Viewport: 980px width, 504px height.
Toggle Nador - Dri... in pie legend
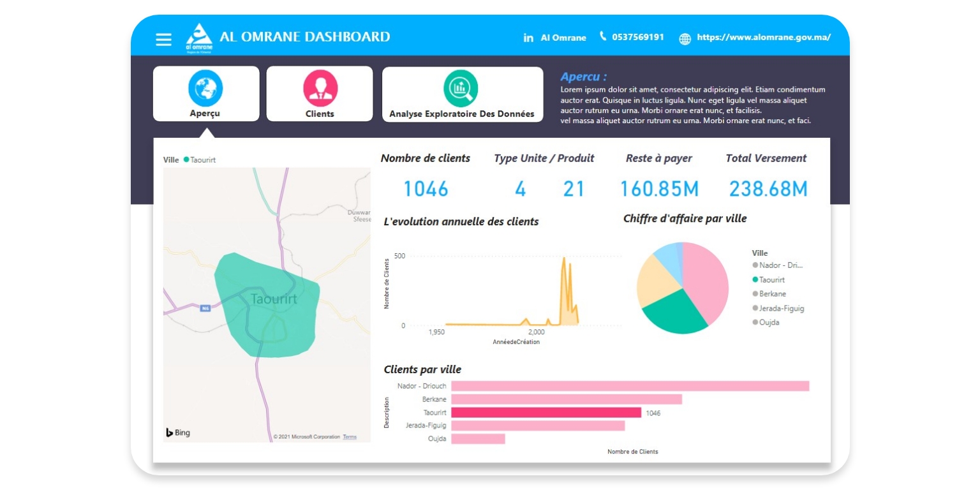pos(779,265)
